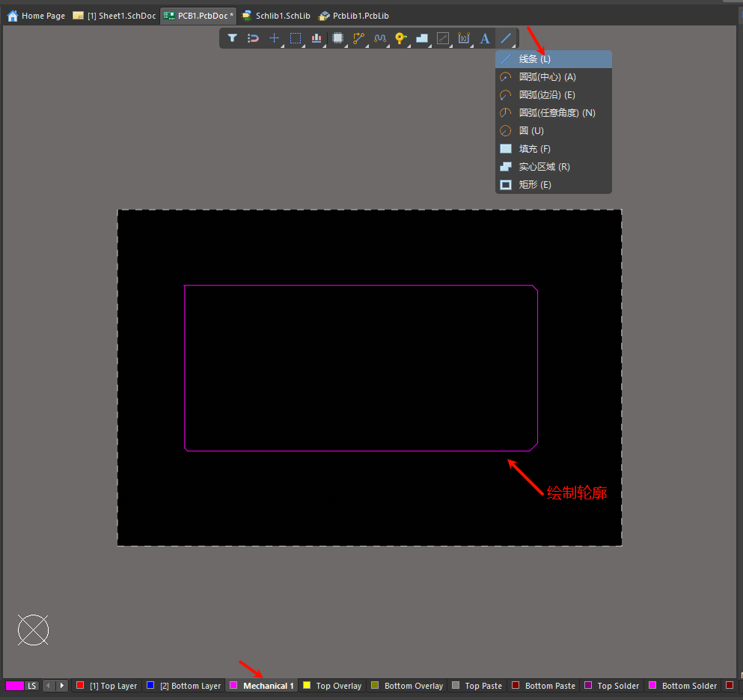
Task: Open the selection Filter tool
Action: [232, 38]
